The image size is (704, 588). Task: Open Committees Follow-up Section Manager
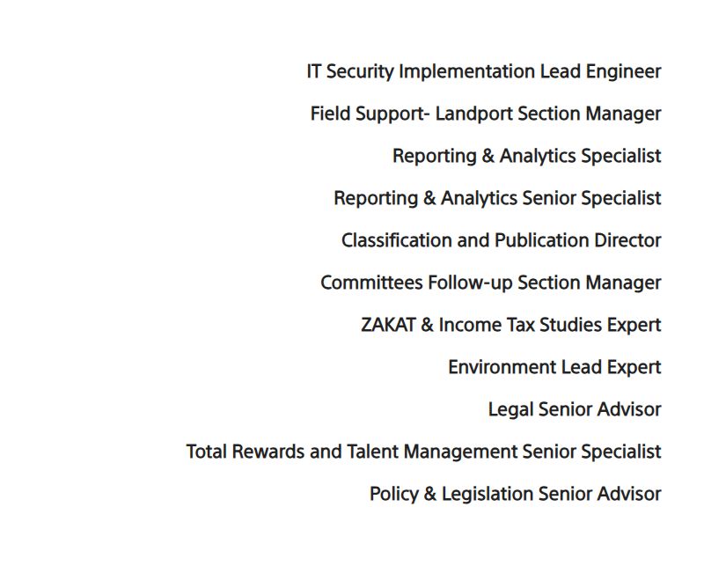coord(491,283)
